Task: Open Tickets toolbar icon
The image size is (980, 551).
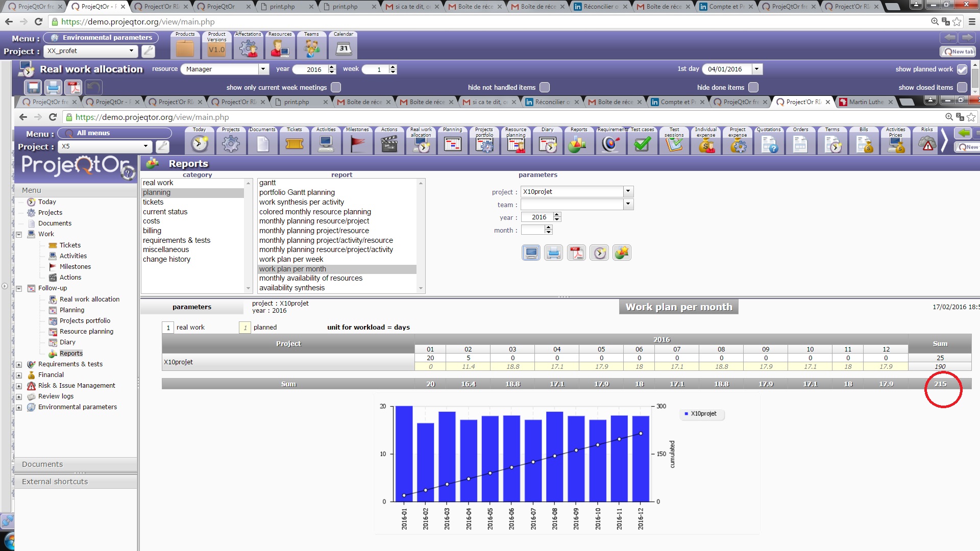Action: [x=295, y=144]
